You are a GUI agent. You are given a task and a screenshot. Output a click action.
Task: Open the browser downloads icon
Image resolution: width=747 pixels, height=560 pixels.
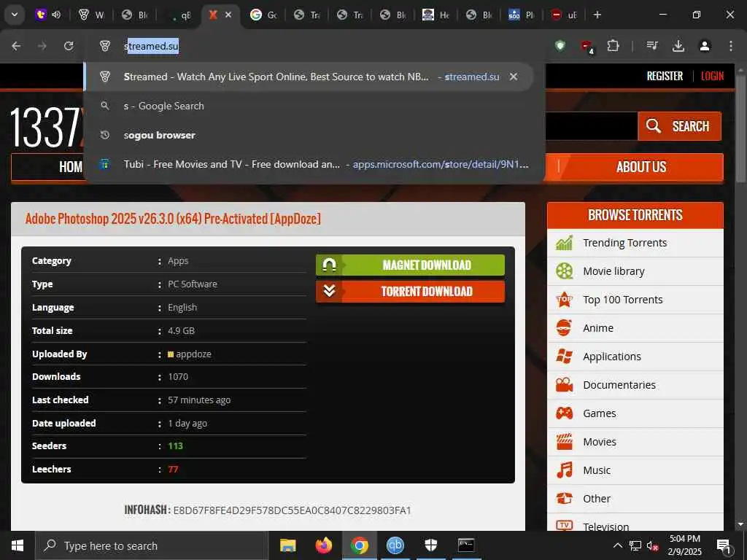(x=678, y=46)
